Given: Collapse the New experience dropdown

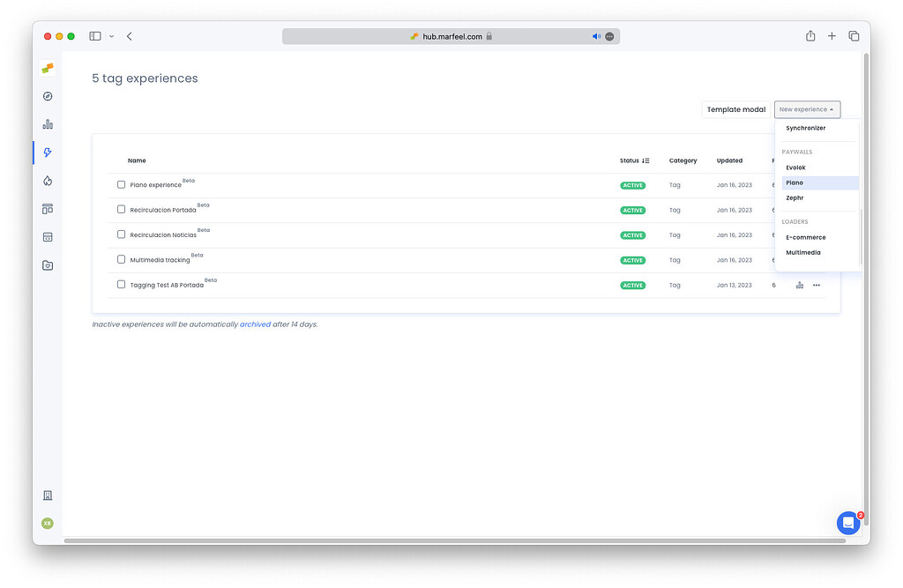Looking at the screenshot, I should (x=807, y=109).
